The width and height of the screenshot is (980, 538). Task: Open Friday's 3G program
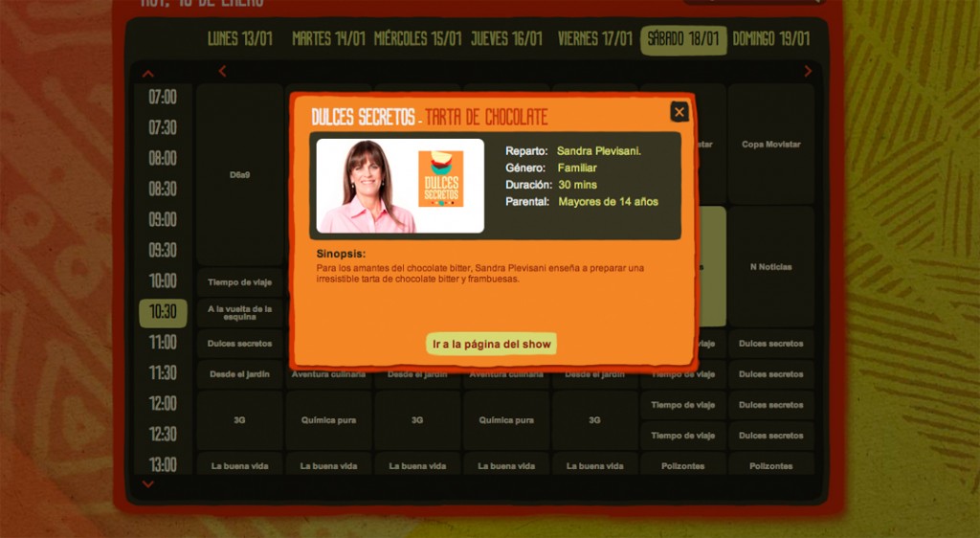click(595, 420)
